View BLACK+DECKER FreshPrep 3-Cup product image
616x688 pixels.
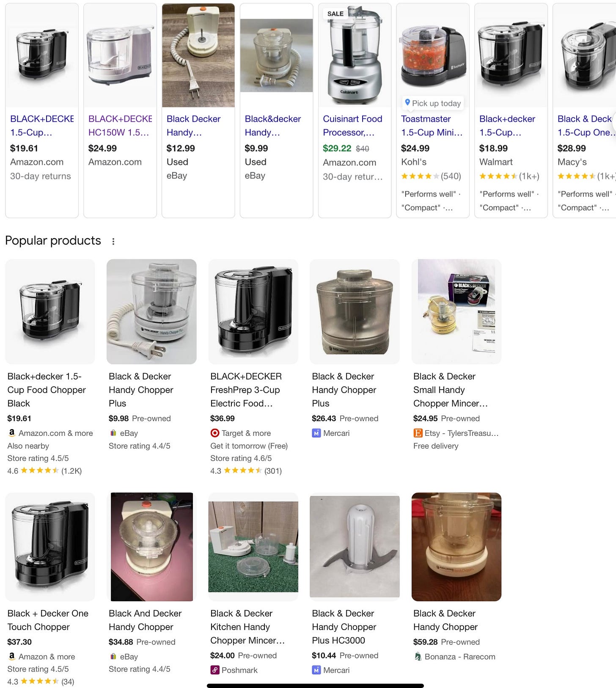pos(253,311)
